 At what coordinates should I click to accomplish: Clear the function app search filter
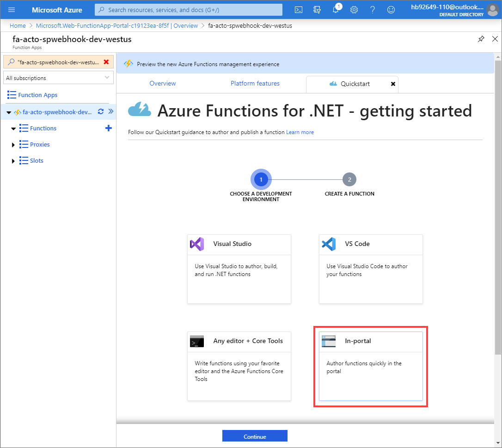[x=106, y=62]
